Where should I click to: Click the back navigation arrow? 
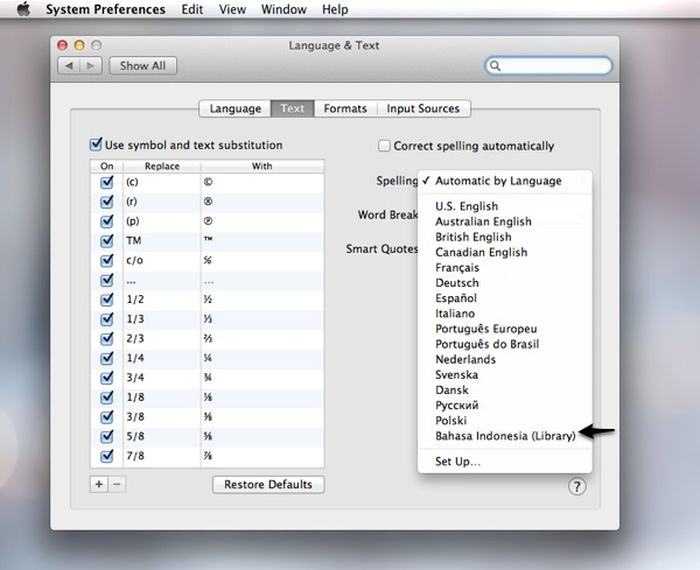[69, 66]
